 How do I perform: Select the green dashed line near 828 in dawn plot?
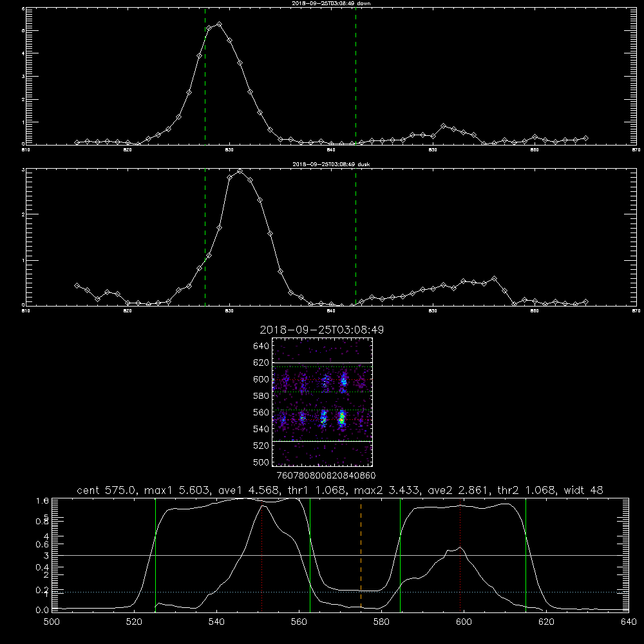point(205,76)
